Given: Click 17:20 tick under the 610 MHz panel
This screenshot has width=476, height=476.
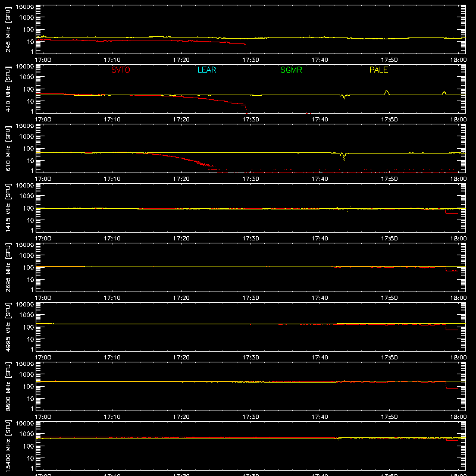Looking at the screenshot, I should 181,179.
